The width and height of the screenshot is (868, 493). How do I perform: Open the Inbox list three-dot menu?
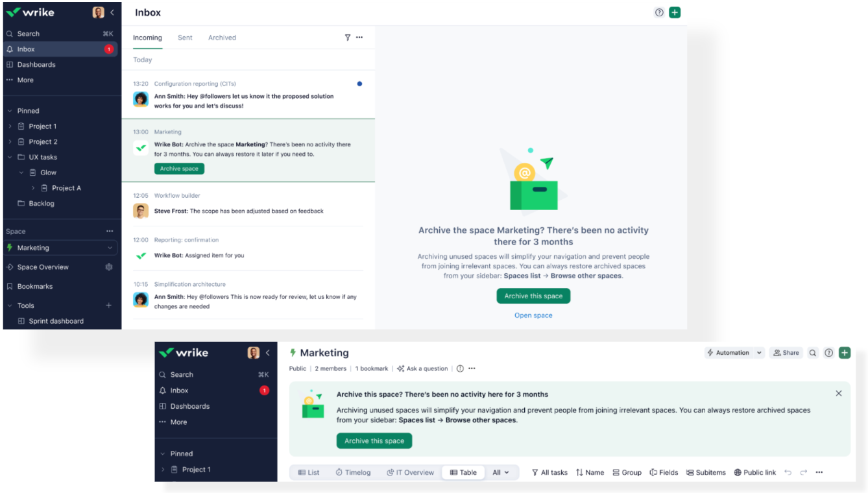click(x=359, y=38)
